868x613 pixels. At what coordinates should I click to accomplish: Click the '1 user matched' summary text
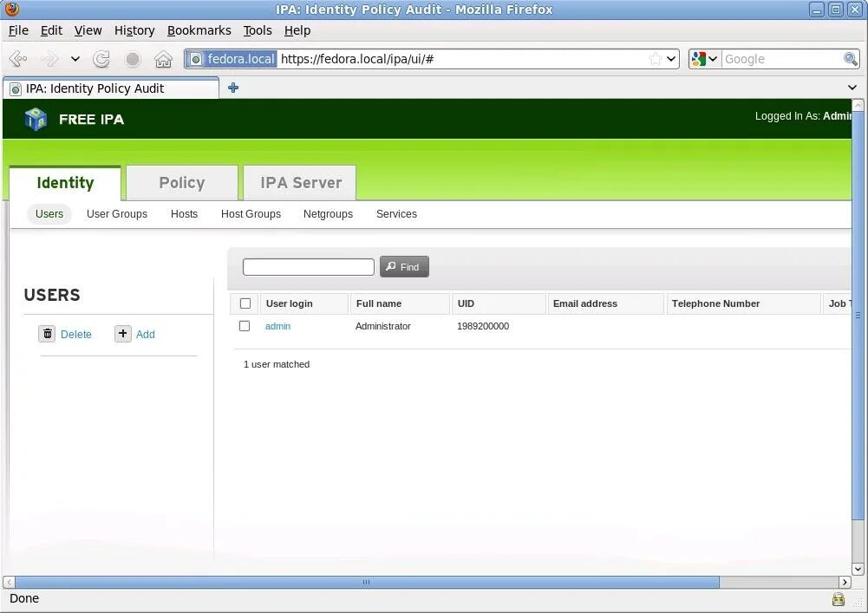(x=277, y=364)
